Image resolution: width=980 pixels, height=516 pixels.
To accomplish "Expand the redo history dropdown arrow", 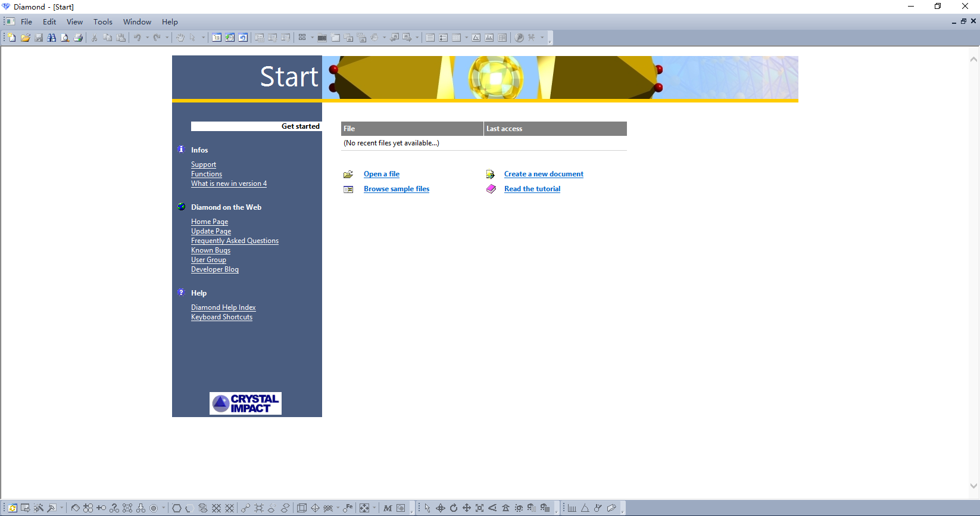I will (167, 38).
